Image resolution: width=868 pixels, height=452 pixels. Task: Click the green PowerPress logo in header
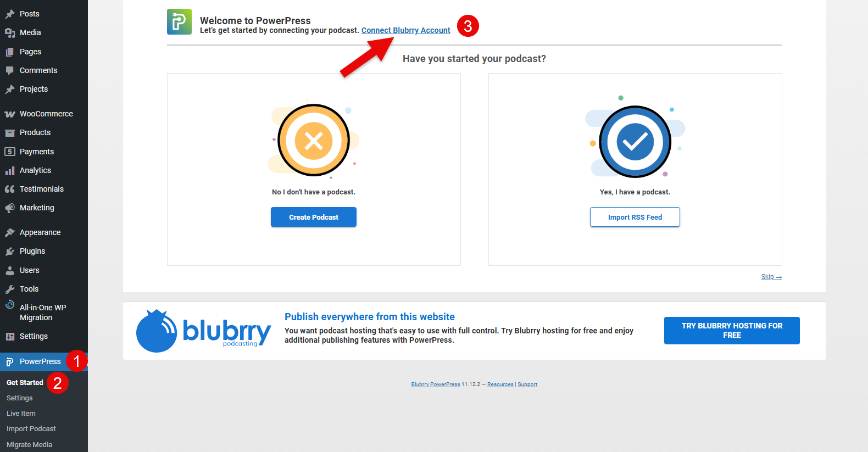tap(180, 22)
